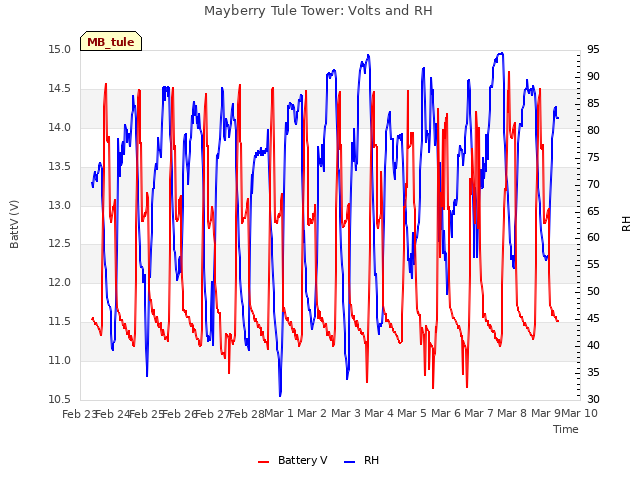Click the 13.0 left axis value

tap(59, 205)
